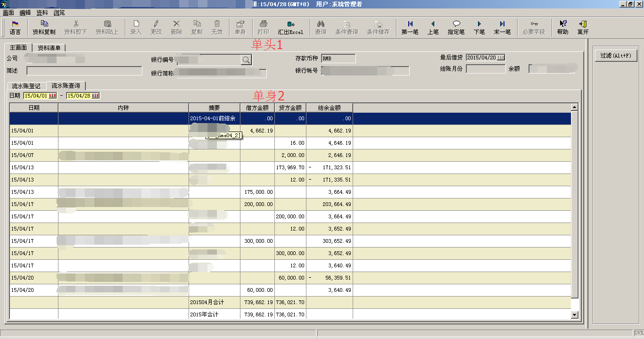Open 帮助 help icon

pos(562,28)
